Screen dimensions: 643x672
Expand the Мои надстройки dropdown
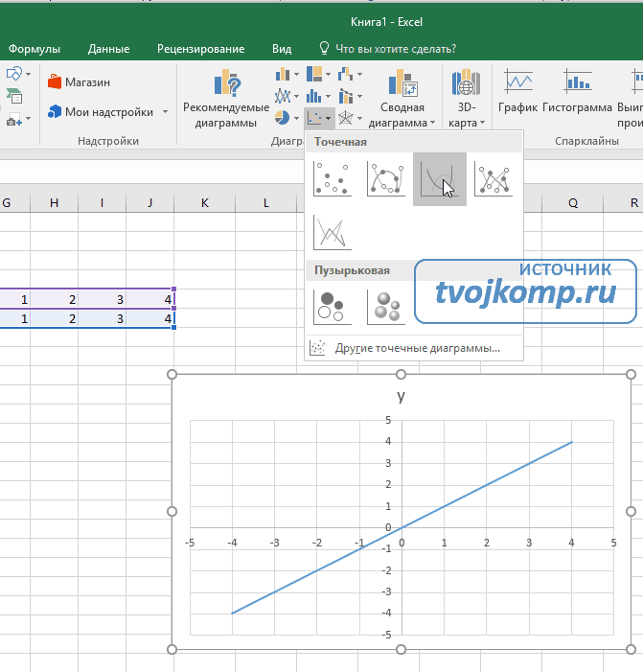tap(165, 112)
